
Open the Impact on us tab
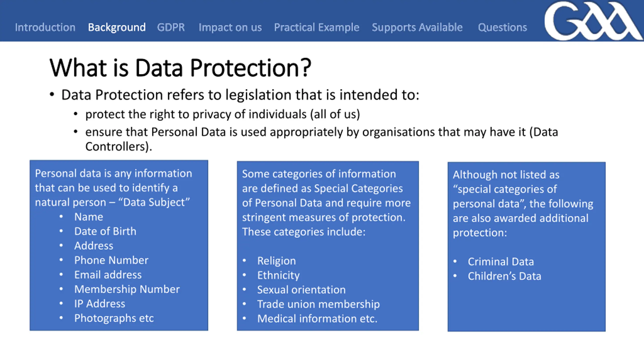[230, 27]
